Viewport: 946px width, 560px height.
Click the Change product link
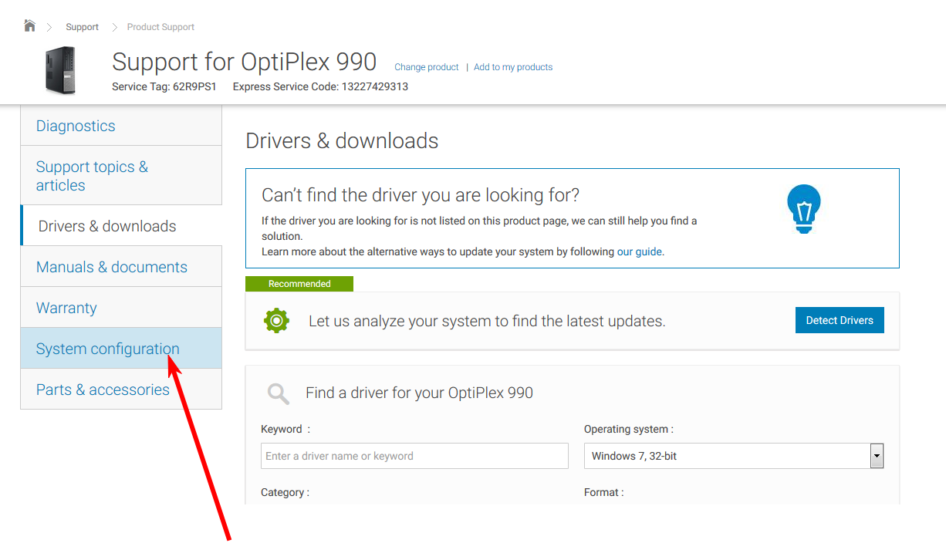click(426, 67)
